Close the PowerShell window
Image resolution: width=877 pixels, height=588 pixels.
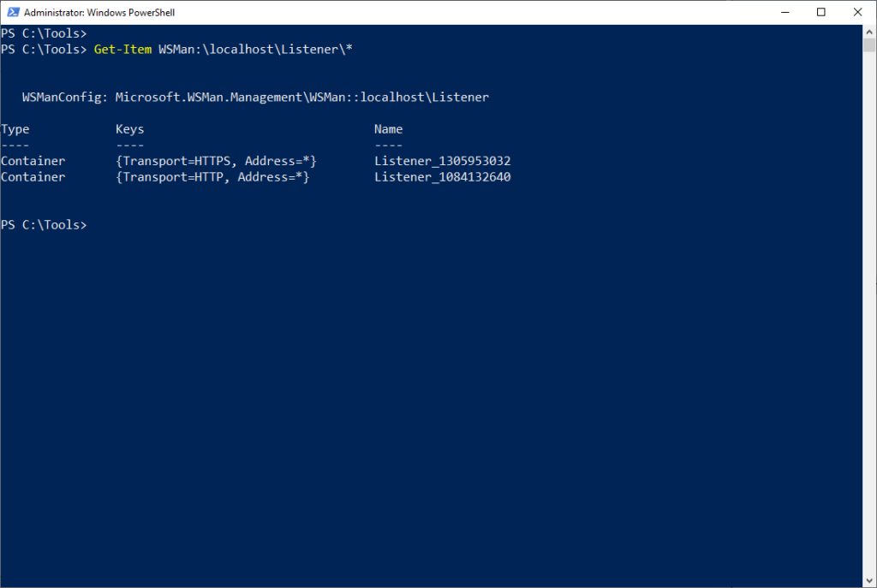[x=857, y=12]
